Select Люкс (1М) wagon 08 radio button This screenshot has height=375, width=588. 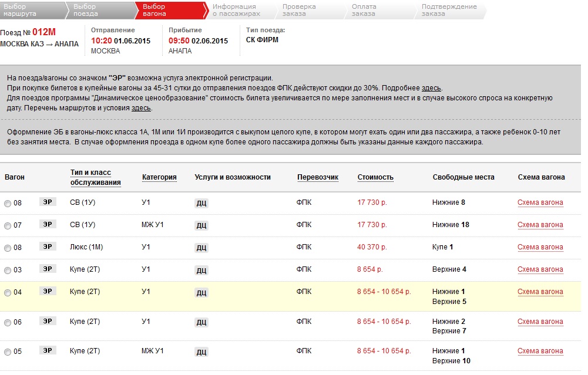(8, 248)
